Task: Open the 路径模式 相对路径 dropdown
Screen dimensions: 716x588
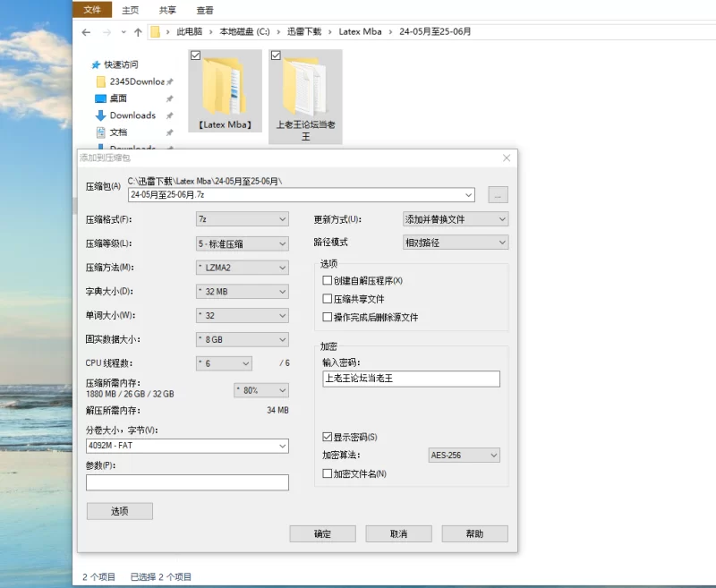Action: coord(456,243)
